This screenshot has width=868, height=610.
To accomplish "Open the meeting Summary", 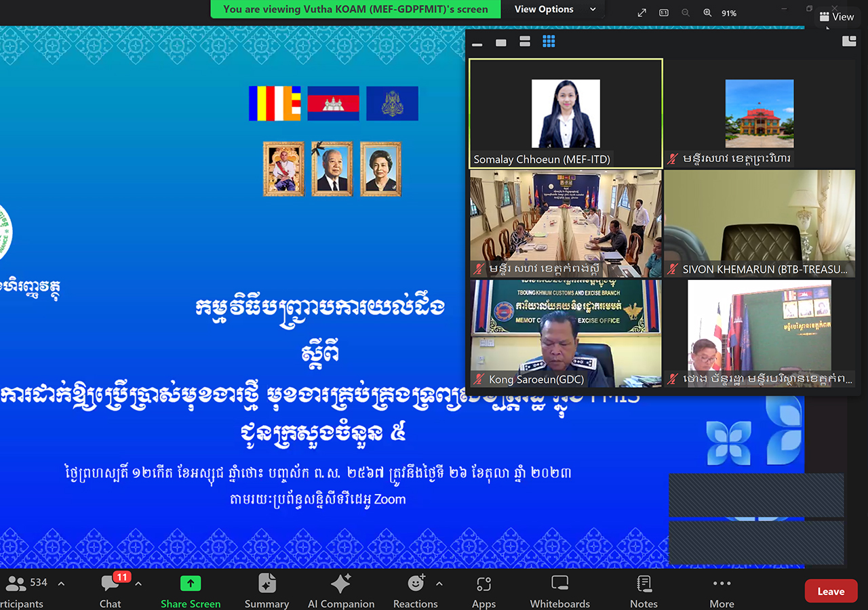I will [x=267, y=591].
